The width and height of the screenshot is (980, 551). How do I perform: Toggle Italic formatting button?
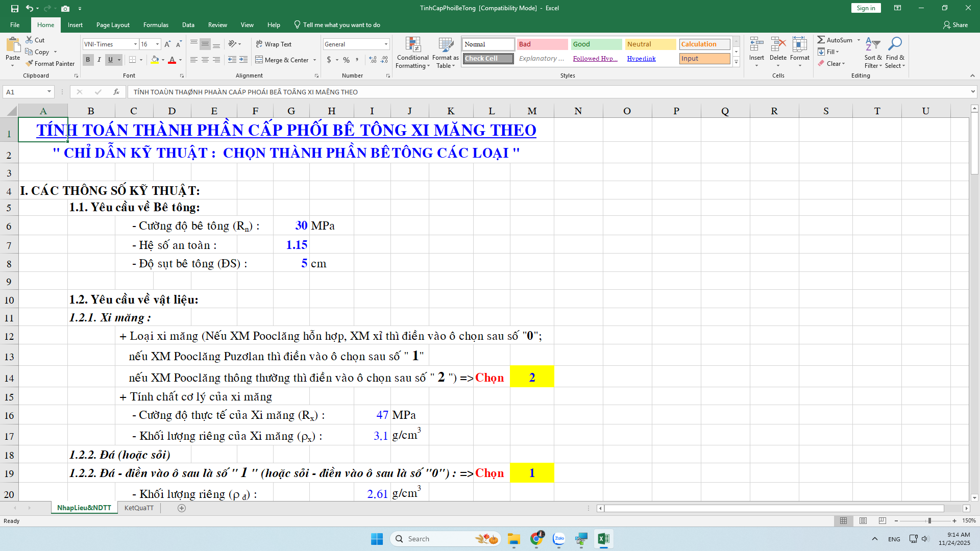[99, 60]
